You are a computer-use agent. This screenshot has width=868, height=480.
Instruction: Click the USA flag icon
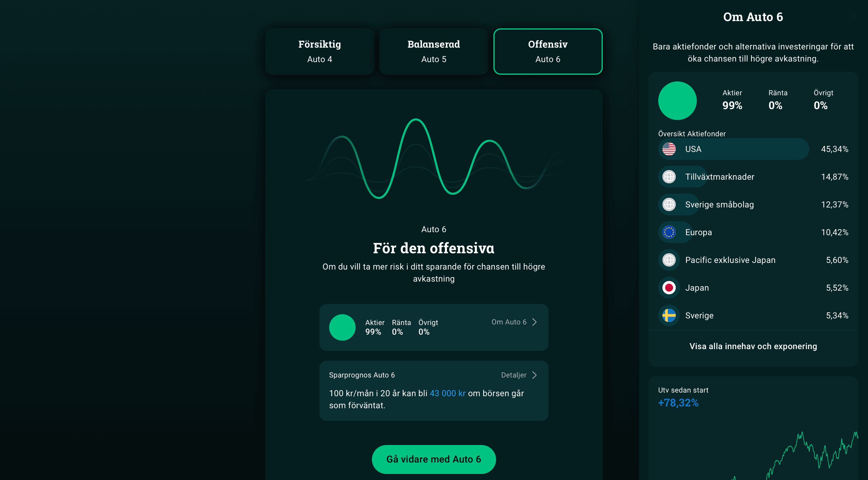pyautogui.click(x=669, y=149)
